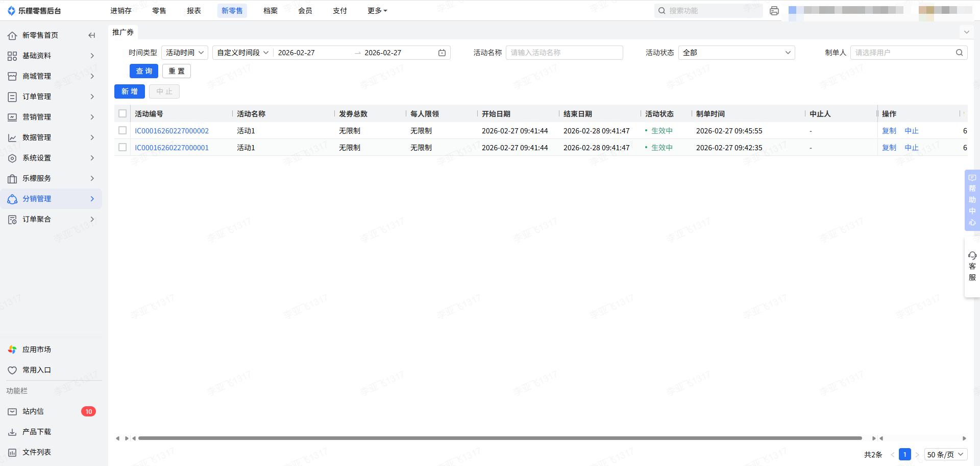Viewport: 980px width, 466px height.
Task: Expand the 基础资料 submenu chevron
Action: pos(92,56)
